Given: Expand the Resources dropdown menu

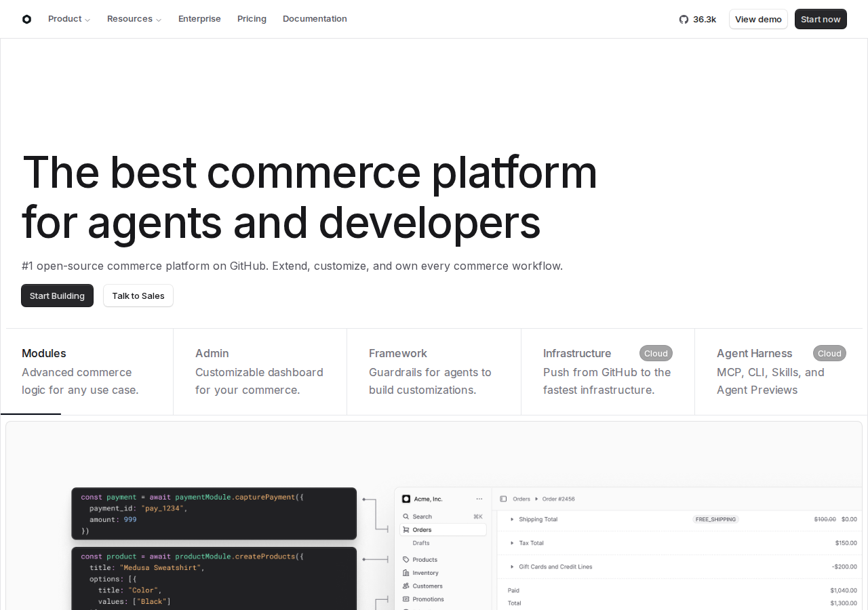Looking at the screenshot, I should coord(134,19).
